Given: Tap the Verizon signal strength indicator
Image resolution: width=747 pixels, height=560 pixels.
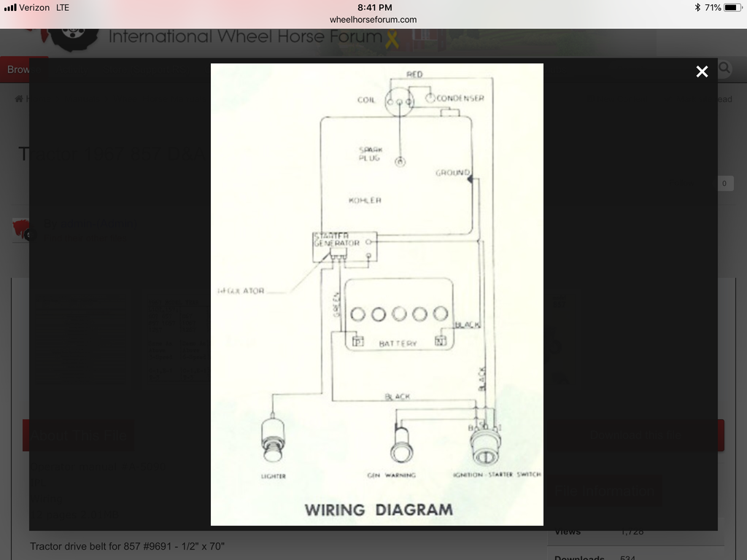Looking at the screenshot, I should tap(10, 7).
